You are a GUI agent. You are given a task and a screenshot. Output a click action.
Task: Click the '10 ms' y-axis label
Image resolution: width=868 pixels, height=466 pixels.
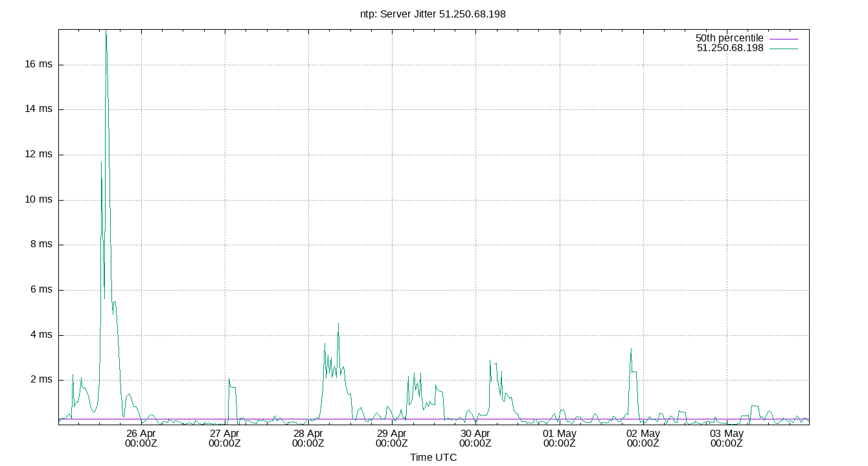tap(38, 200)
